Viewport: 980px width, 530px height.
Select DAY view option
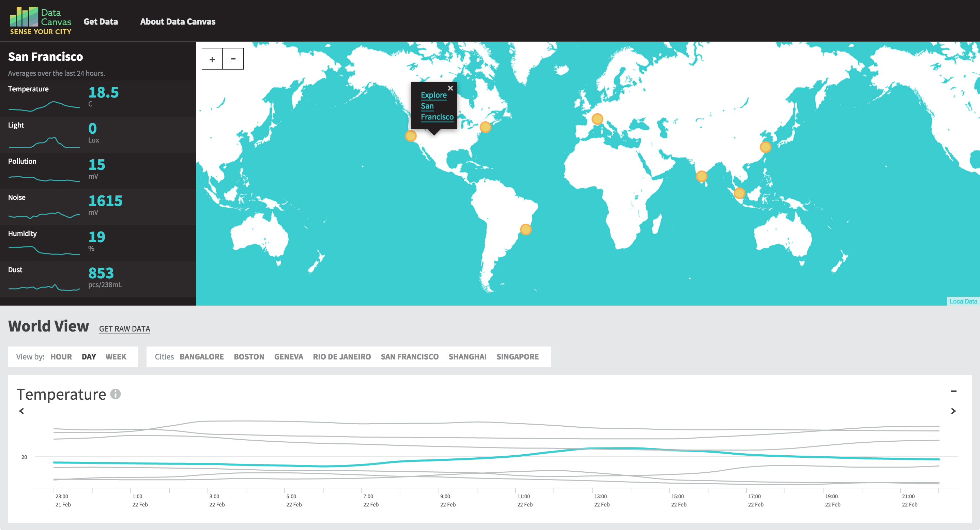coord(89,357)
